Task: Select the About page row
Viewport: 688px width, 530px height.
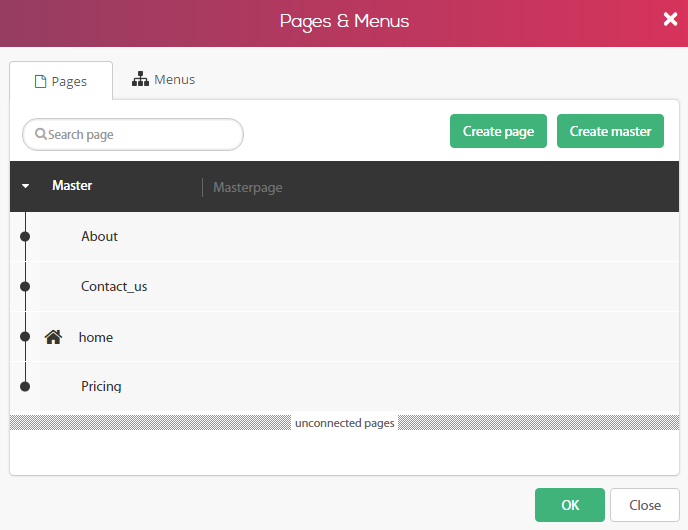Action: pyautogui.click(x=344, y=236)
